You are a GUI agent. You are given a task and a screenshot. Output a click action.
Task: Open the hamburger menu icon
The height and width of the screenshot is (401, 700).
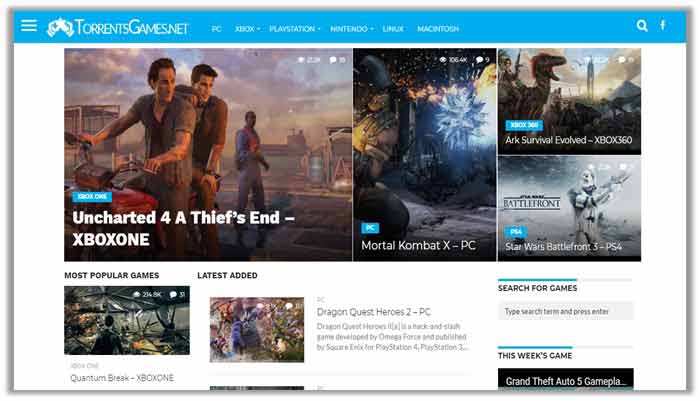29,25
